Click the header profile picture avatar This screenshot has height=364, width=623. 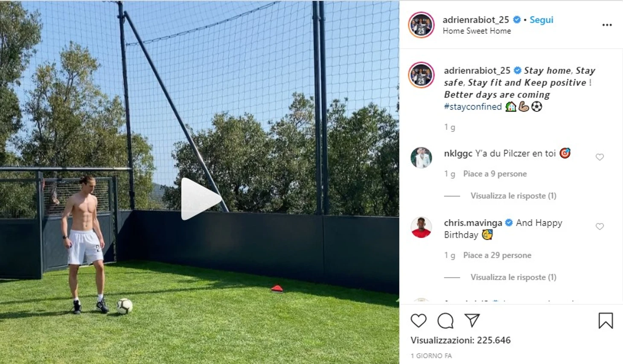click(421, 25)
